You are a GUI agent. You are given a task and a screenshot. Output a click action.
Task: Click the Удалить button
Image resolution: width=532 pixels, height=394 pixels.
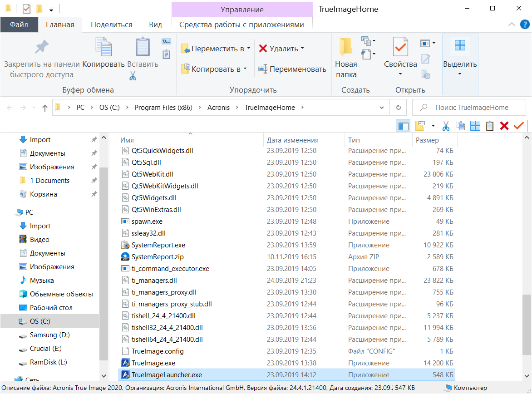281,49
